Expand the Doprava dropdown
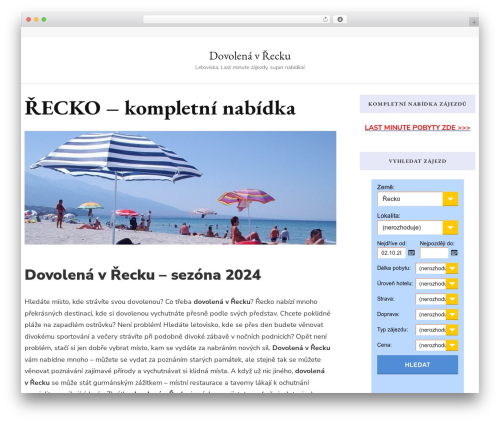 [x=437, y=314]
